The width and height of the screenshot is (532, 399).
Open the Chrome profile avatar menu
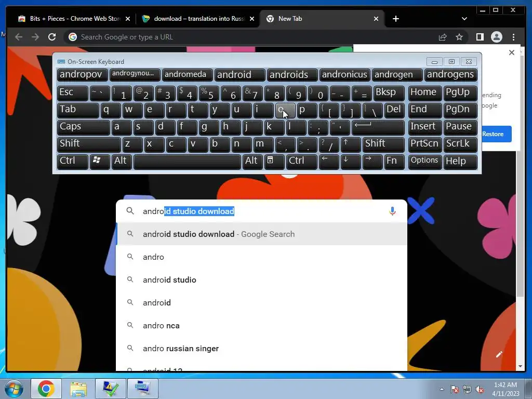pyautogui.click(x=496, y=37)
